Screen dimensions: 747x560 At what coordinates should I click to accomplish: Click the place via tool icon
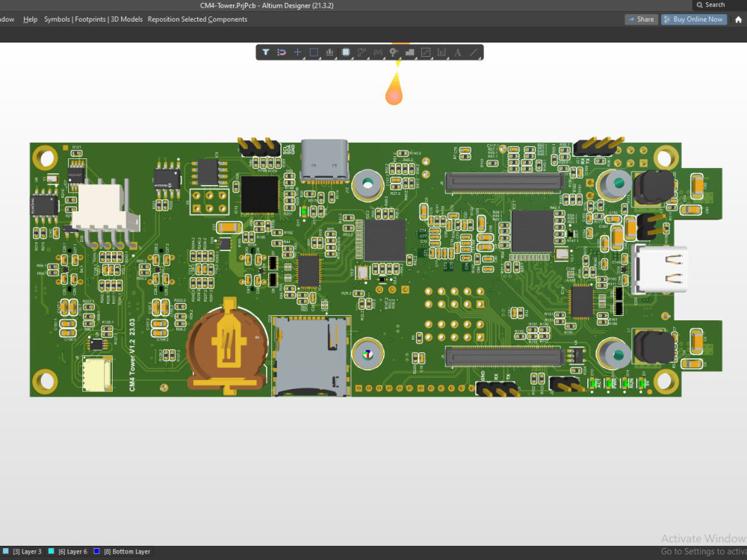tap(394, 52)
